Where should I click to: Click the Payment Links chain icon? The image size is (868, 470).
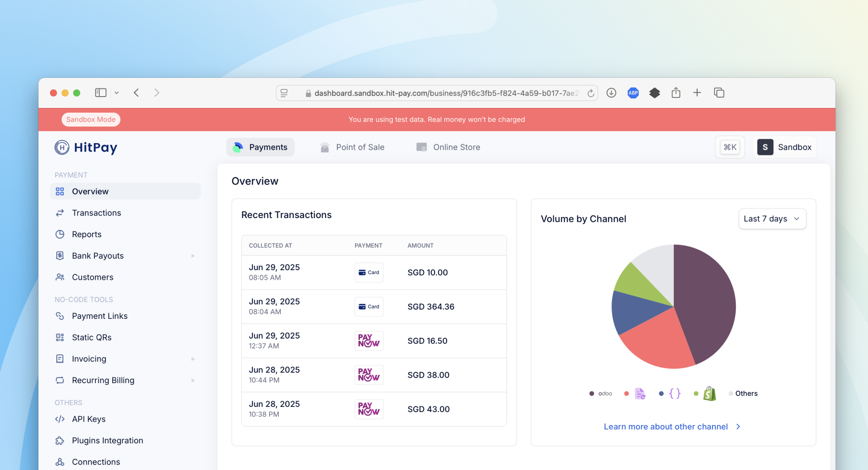(x=60, y=316)
